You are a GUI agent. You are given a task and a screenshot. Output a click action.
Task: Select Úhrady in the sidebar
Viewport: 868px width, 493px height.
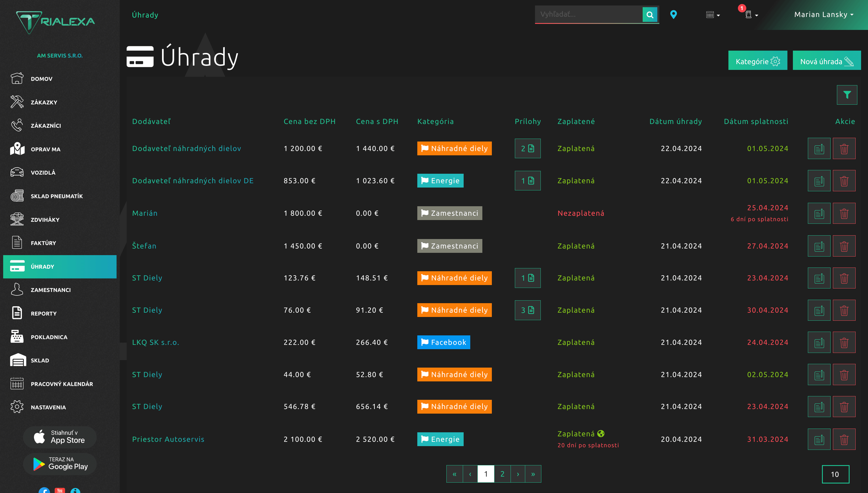[60, 266]
